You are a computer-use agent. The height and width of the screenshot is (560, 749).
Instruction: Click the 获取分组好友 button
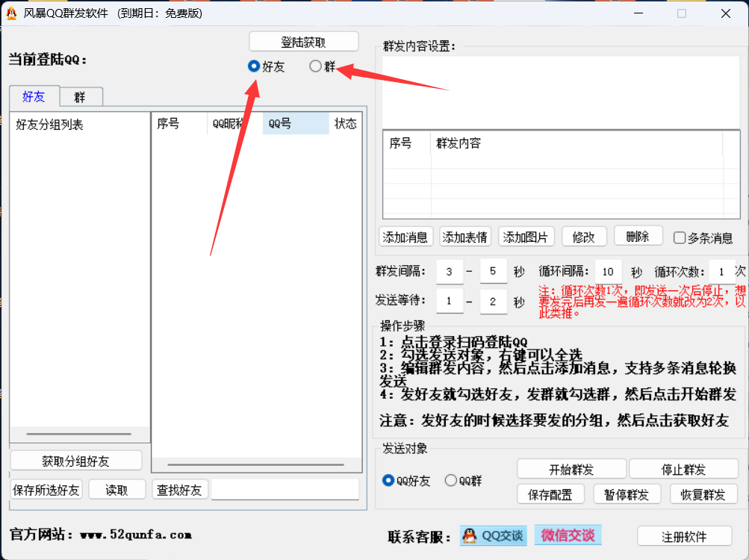point(75,461)
